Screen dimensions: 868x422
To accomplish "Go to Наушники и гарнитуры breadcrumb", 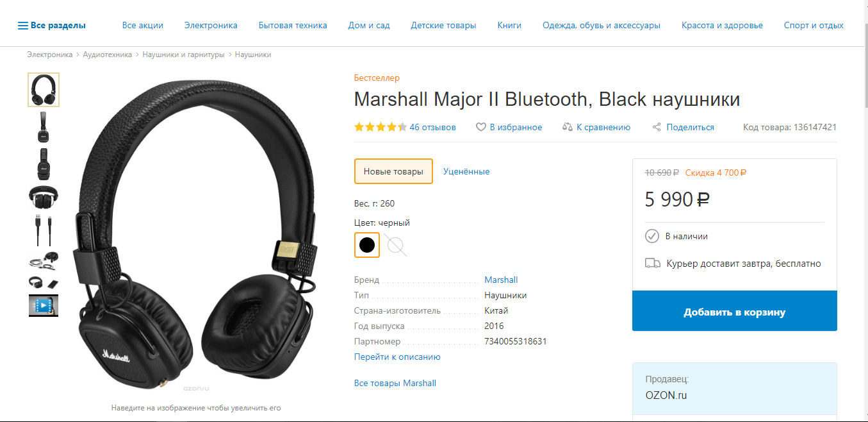I will (x=183, y=55).
